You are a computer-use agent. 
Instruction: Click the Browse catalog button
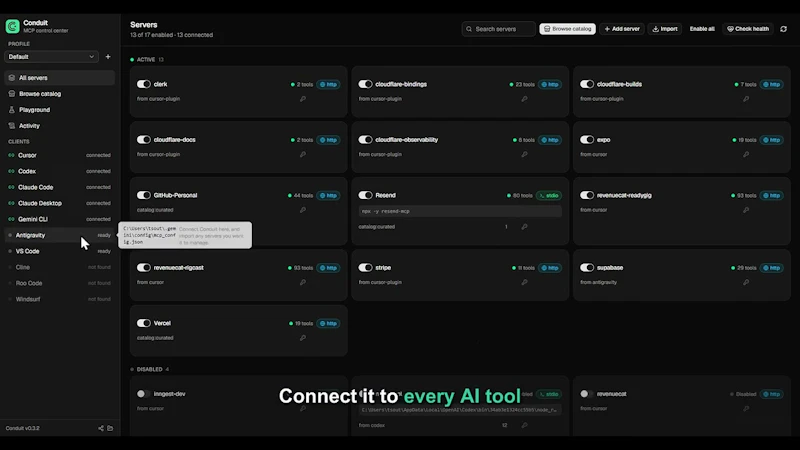coord(567,29)
